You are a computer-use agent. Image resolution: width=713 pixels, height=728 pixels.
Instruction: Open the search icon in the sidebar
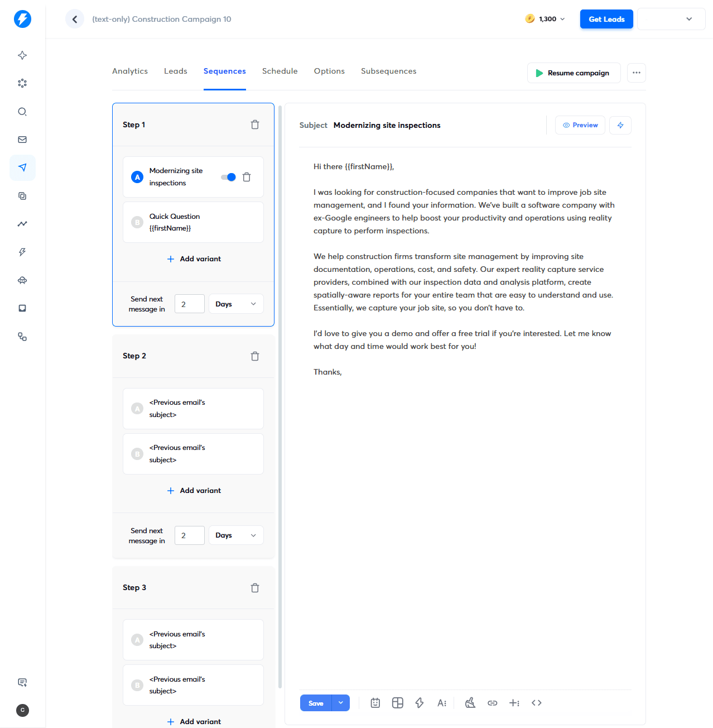pos(22,112)
